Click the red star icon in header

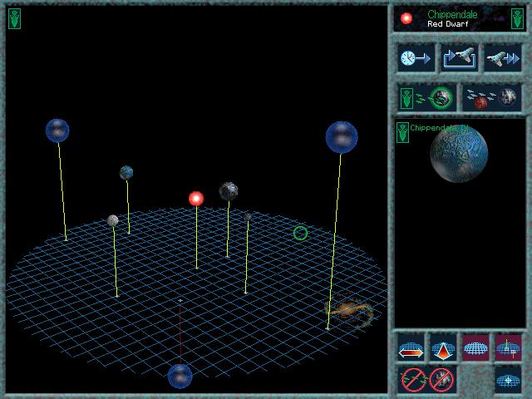[x=406, y=18]
